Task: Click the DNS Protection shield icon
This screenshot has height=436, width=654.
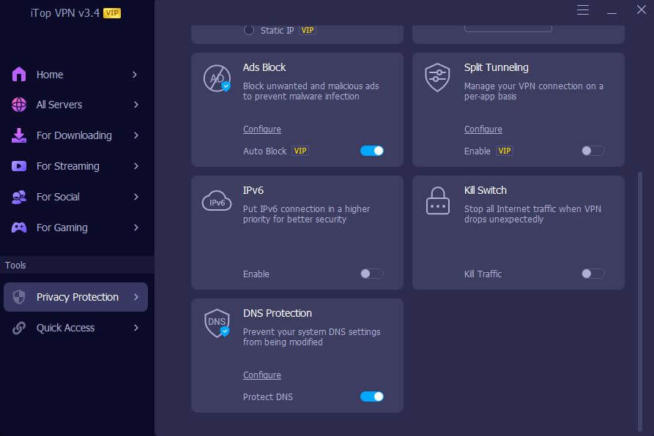Action: pyautogui.click(x=217, y=323)
